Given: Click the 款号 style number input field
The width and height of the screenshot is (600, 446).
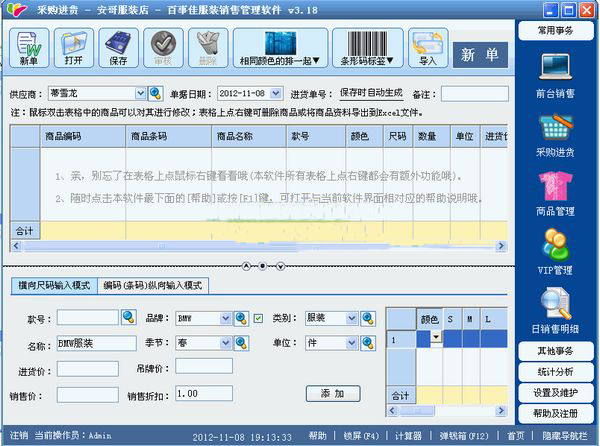Looking at the screenshot, I should coord(88,317).
